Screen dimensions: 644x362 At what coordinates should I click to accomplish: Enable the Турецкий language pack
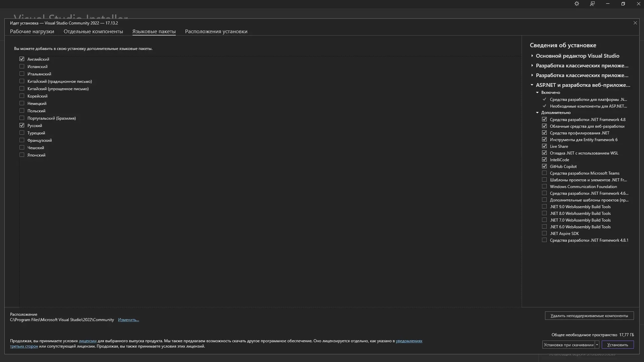[22, 133]
